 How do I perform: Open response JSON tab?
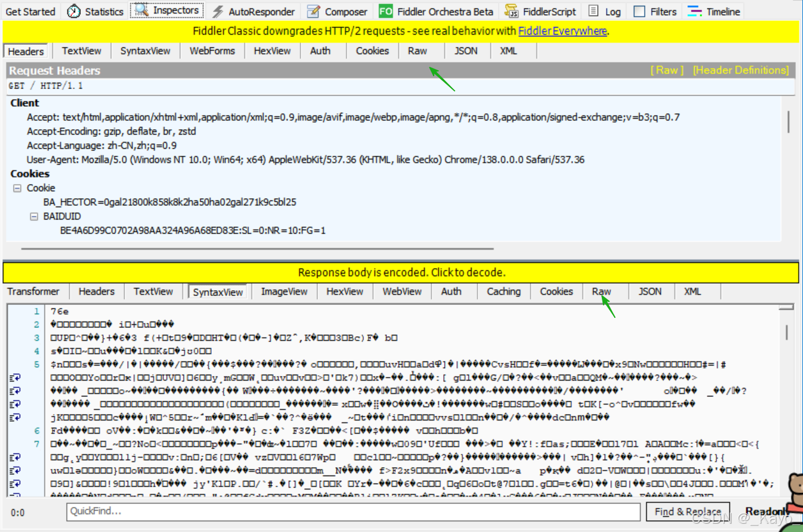click(650, 291)
